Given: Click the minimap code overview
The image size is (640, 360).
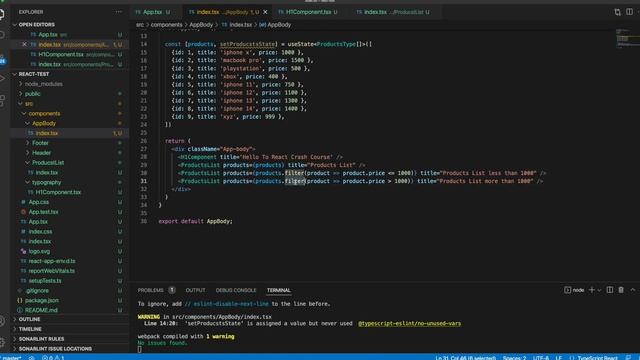Looking at the screenshot, I should [x=627, y=39].
